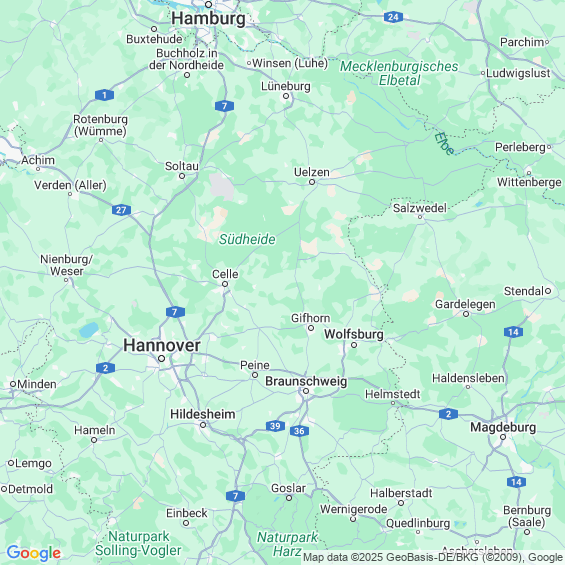Click the A14 shield near Gardelegen
Image resolution: width=565 pixels, height=565 pixels.
click(x=513, y=332)
